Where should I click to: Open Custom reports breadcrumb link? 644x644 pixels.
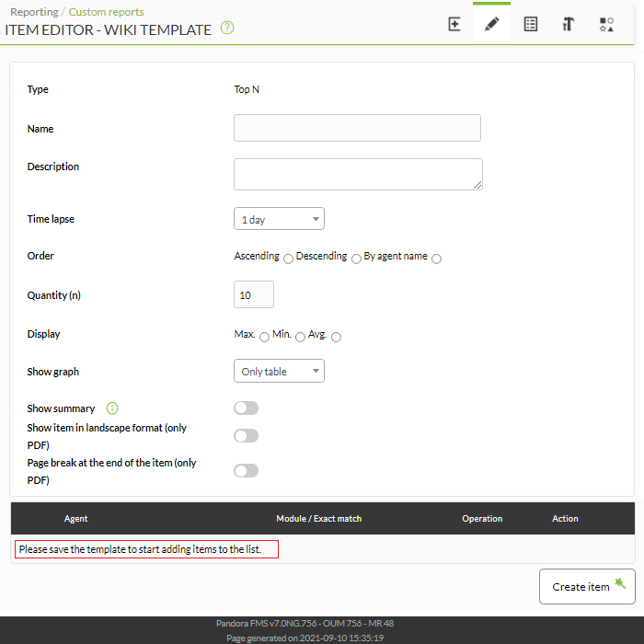[106, 12]
